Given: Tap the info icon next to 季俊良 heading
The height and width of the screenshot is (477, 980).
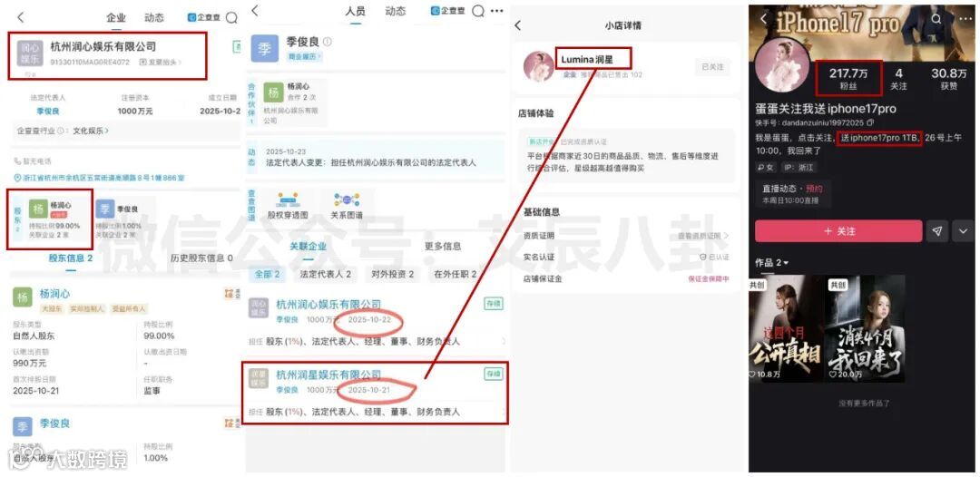Looking at the screenshot, I should point(328,43).
